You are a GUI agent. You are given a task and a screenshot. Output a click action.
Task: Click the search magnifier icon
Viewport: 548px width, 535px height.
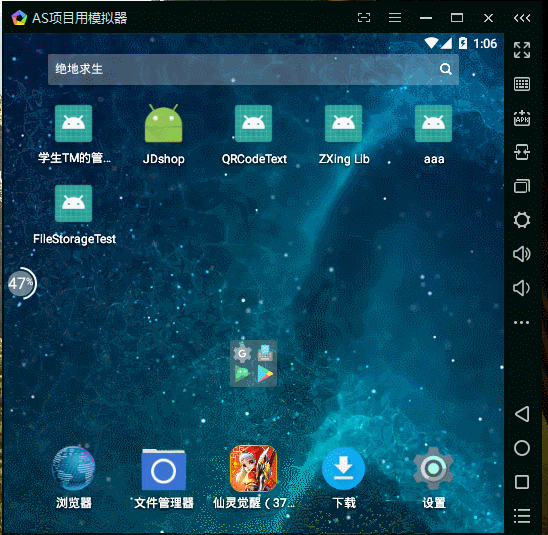446,69
